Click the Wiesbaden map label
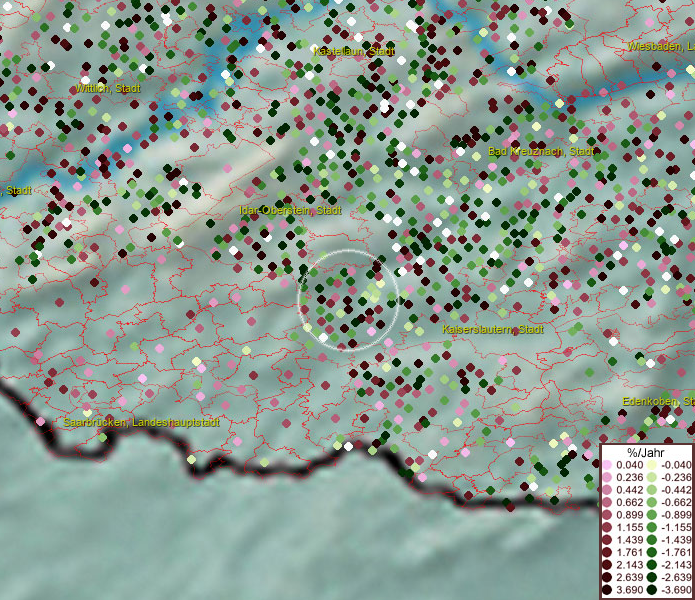The width and height of the screenshot is (695, 600). (661, 46)
